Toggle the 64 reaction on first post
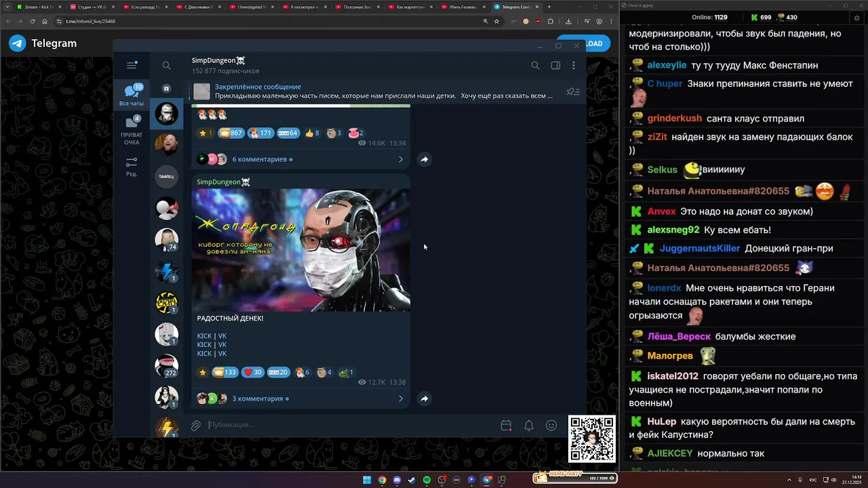The height and width of the screenshot is (488, 868). pyautogui.click(x=288, y=134)
